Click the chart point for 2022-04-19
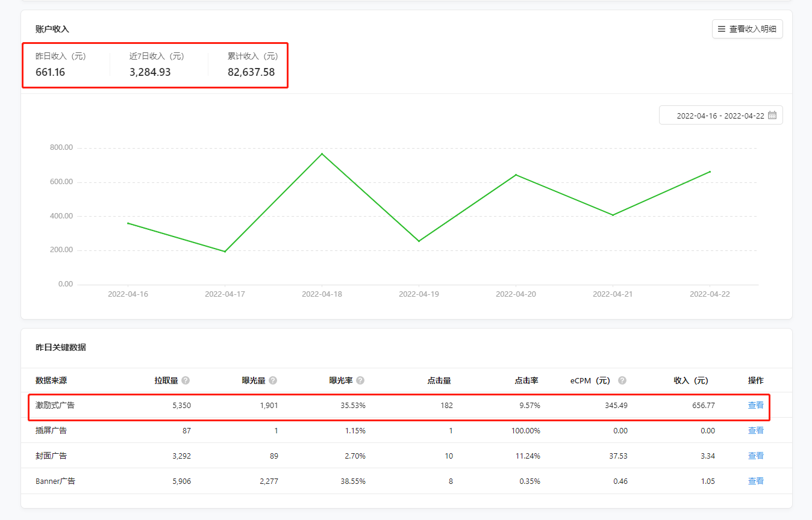The height and width of the screenshot is (520, 812). (419, 241)
